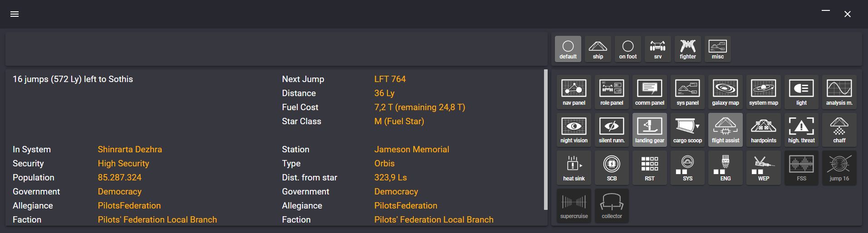Engage supercruise button
Screen dimensions: 868x233
coord(574,205)
